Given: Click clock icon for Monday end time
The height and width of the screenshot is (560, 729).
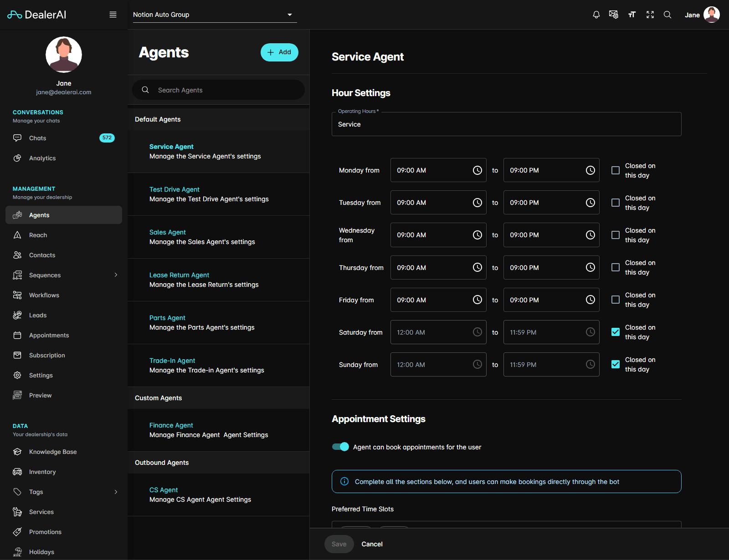Looking at the screenshot, I should click(590, 170).
